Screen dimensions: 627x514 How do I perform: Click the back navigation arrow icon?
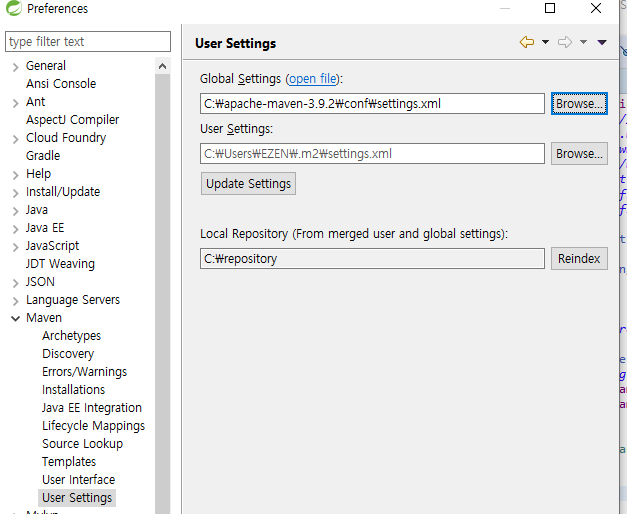[527, 42]
